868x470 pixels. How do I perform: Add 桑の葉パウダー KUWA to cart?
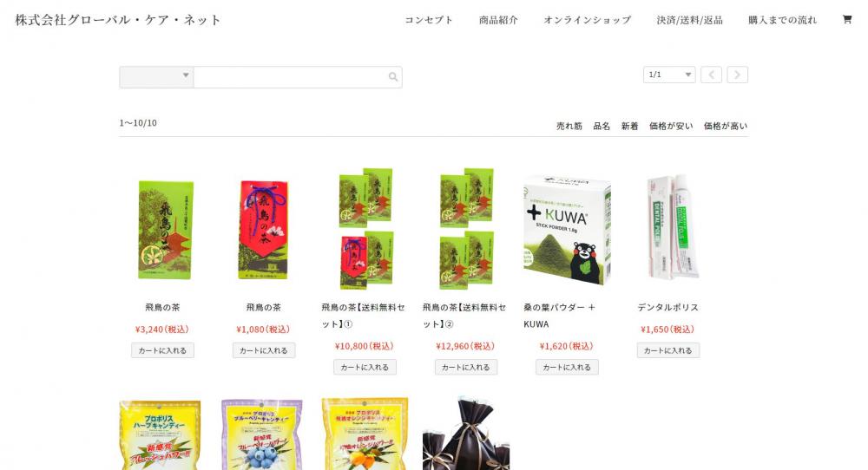click(567, 367)
